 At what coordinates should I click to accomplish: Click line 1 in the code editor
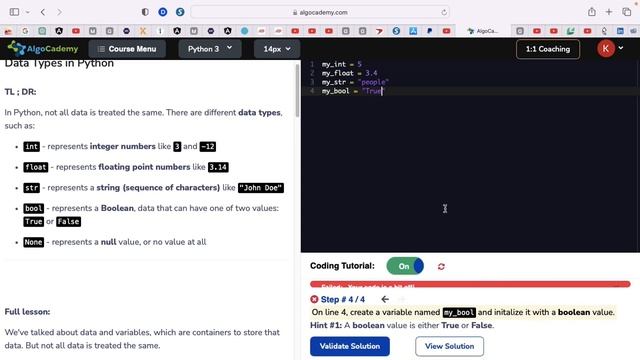[342, 64]
